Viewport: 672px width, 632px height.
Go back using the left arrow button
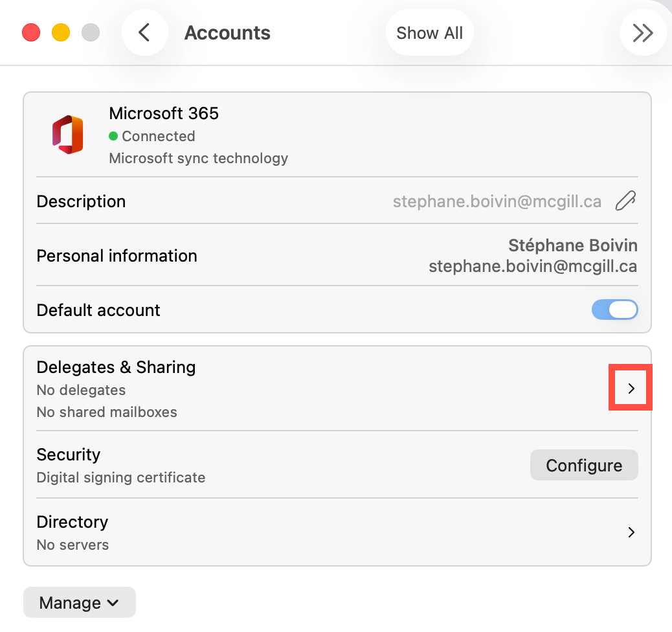point(144,32)
